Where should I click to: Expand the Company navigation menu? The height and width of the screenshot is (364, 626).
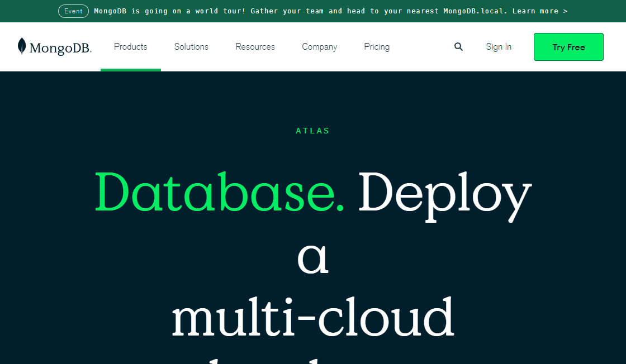point(319,47)
